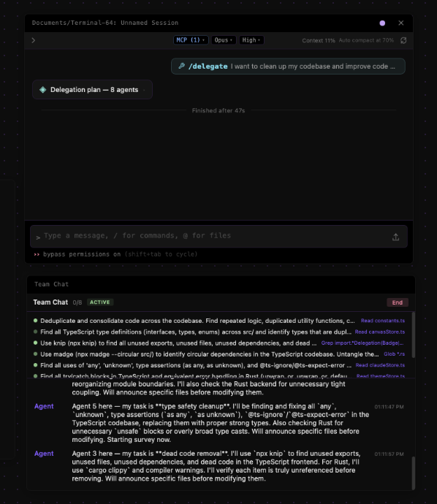Click the 01:11:57 PM timestamp
The image size is (437, 504).
point(389,454)
